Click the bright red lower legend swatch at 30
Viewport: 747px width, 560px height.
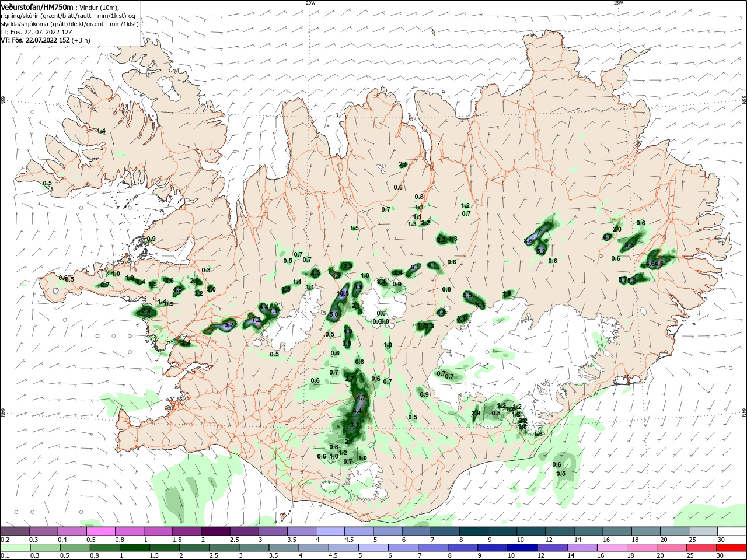tap(731, 548)
